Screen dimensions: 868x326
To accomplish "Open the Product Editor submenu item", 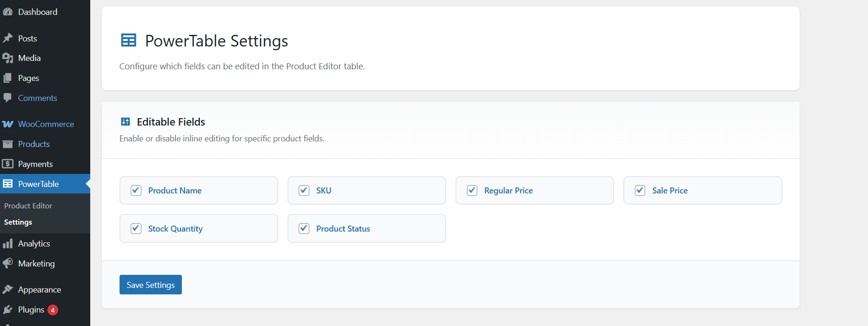I will tap(28, 206).
